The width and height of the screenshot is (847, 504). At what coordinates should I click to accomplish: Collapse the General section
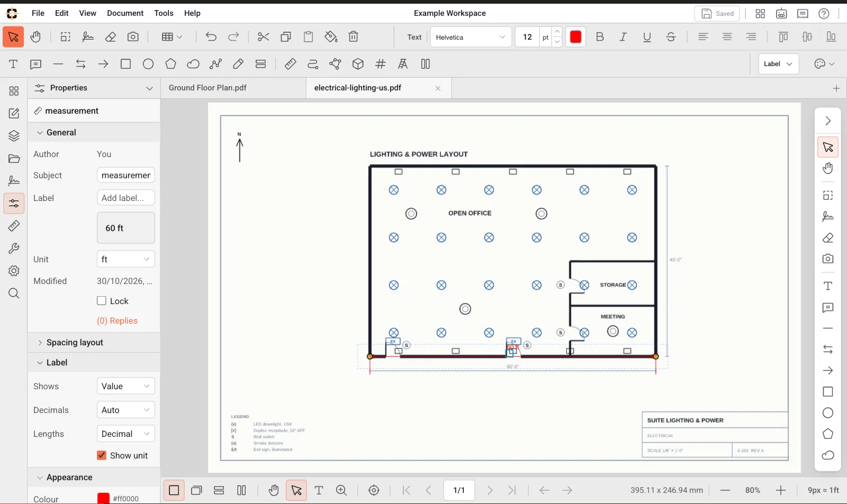94,133
